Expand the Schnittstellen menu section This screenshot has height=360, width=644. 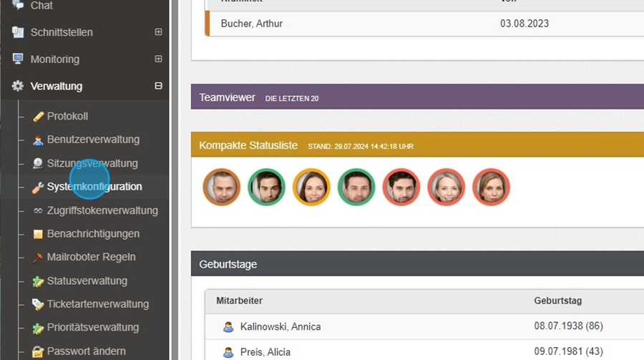(158, 32)
